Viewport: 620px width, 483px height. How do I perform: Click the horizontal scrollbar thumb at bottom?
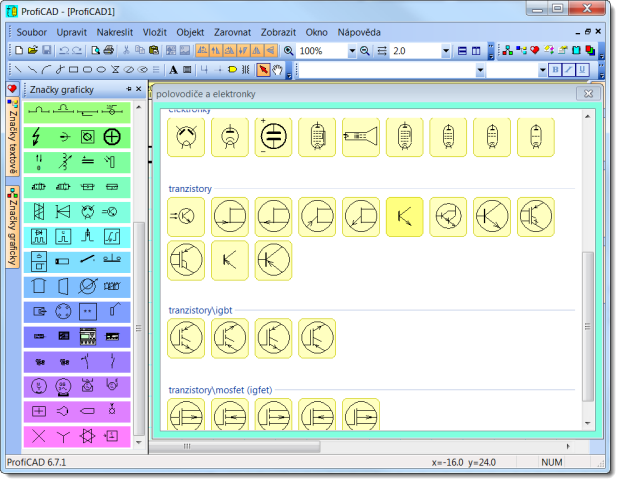[x=234, y=446]
